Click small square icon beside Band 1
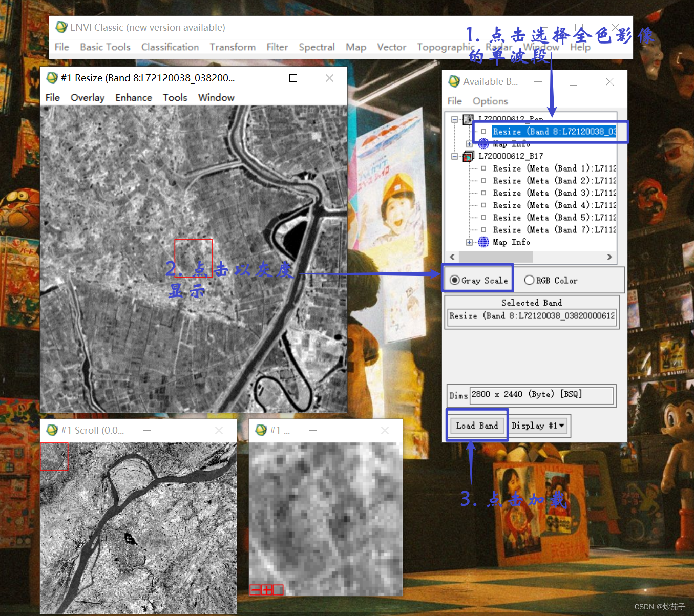 click(483, 168)
